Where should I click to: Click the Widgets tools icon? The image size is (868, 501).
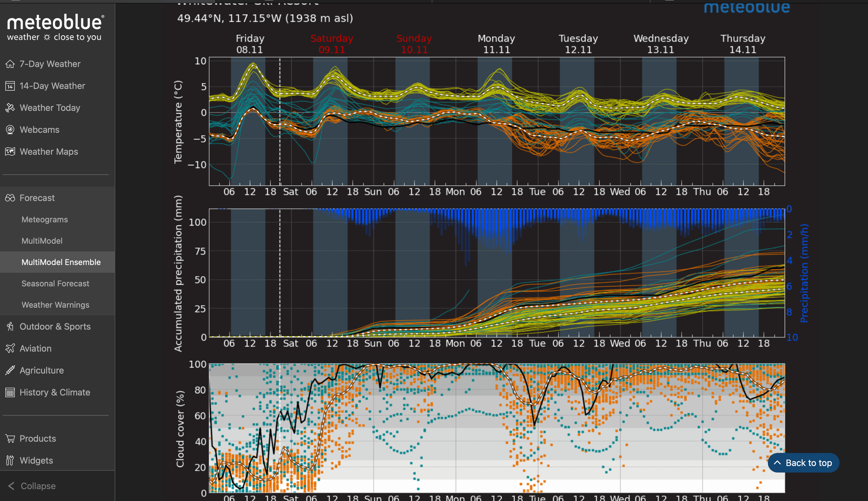tap(10, 461)
